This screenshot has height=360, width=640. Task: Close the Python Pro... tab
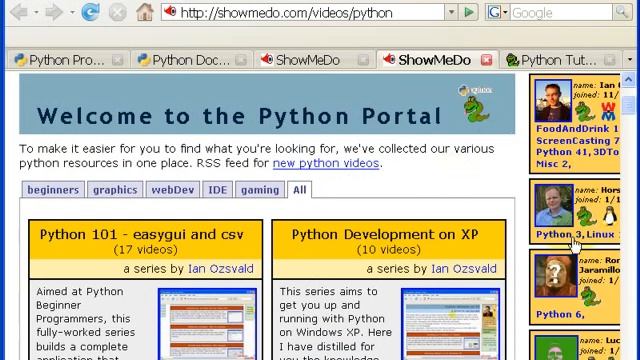(x=118, y=60)
